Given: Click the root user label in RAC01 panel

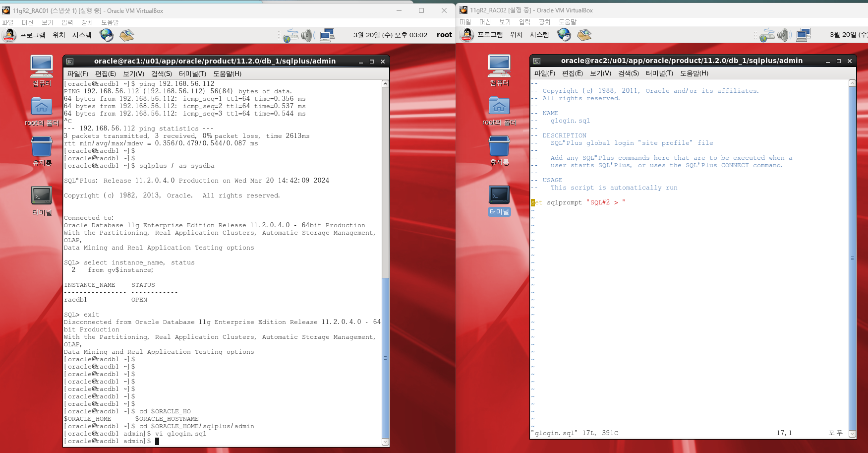Looking at the screenshot, I should 444,35.
